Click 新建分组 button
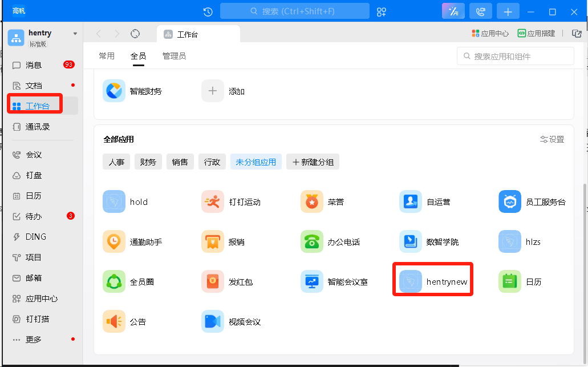 tap(313, 162)
